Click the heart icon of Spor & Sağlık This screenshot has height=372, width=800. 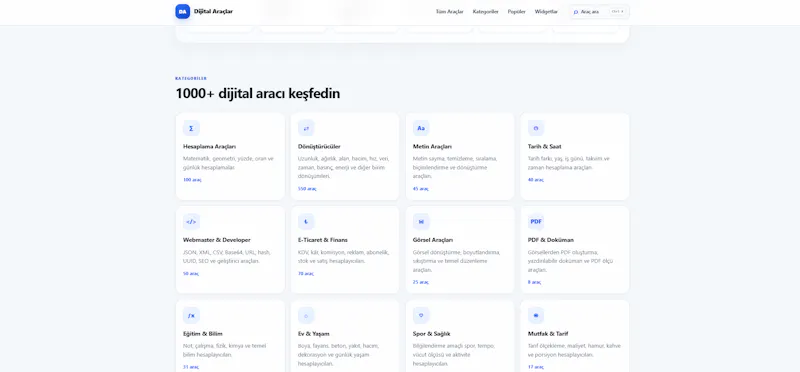(x=421, y=315)
